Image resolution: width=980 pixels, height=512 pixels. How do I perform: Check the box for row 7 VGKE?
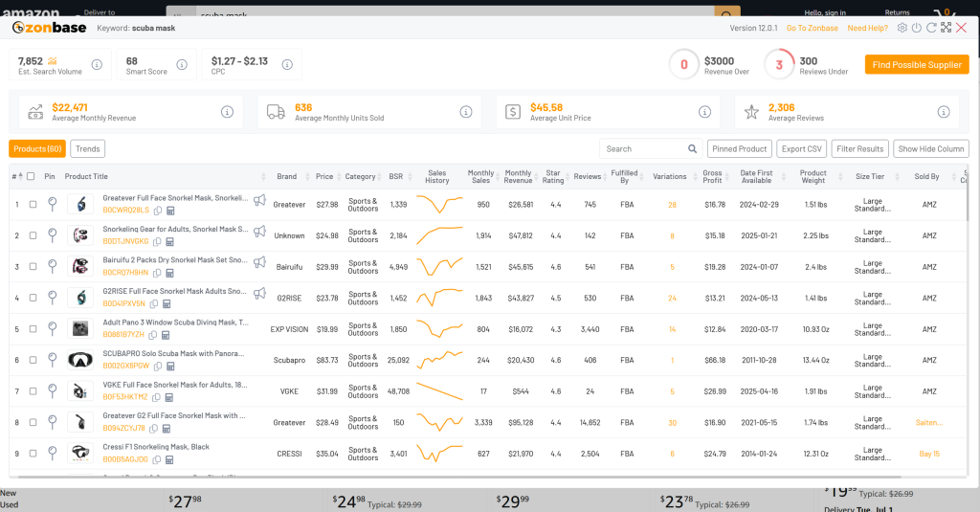(33, 391)
